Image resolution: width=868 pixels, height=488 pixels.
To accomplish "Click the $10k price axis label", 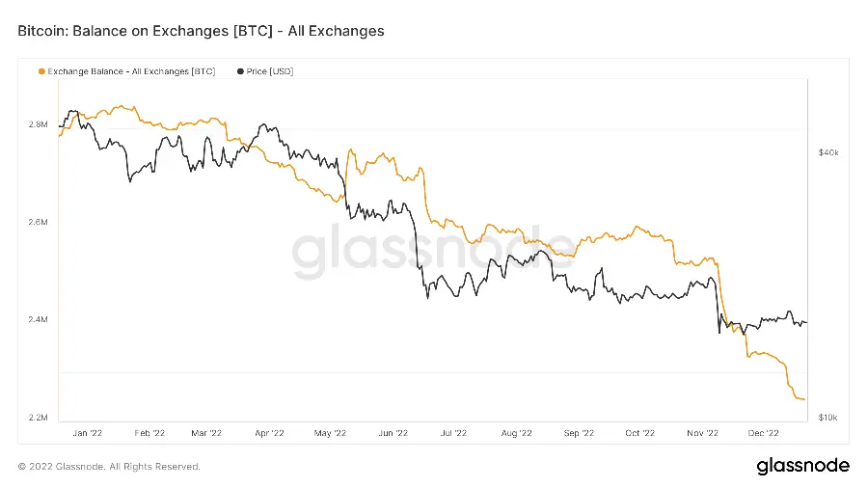I will [828, 418].
